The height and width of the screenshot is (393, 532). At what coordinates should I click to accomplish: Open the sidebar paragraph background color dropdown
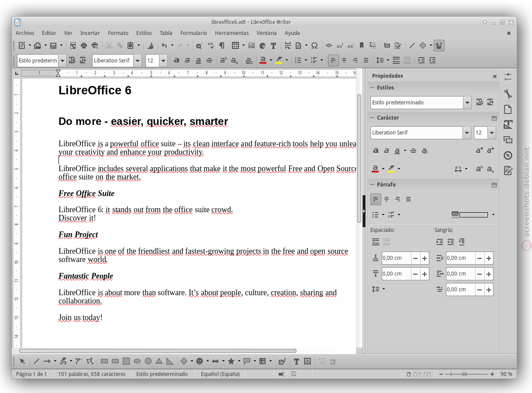tap(493, 214)
